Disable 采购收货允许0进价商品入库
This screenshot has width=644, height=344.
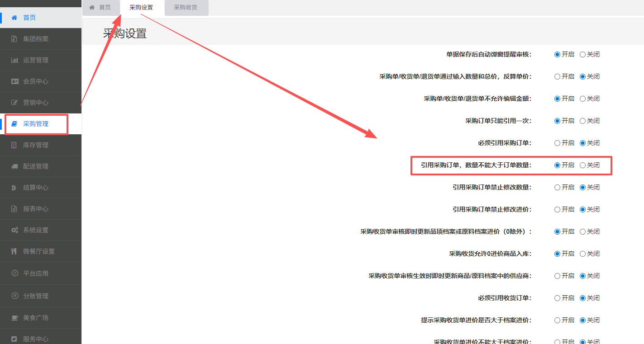(582, 254)
